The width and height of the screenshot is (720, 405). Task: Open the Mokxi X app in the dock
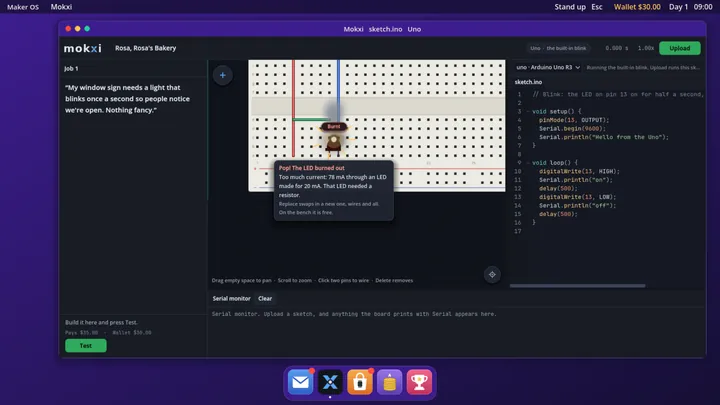click(330, 382)
